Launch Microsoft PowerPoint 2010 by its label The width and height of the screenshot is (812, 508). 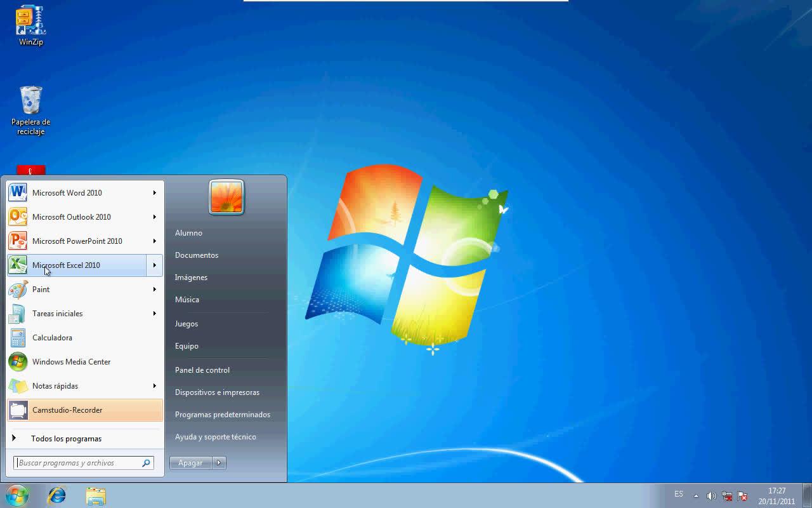click(x=77, y=241)
